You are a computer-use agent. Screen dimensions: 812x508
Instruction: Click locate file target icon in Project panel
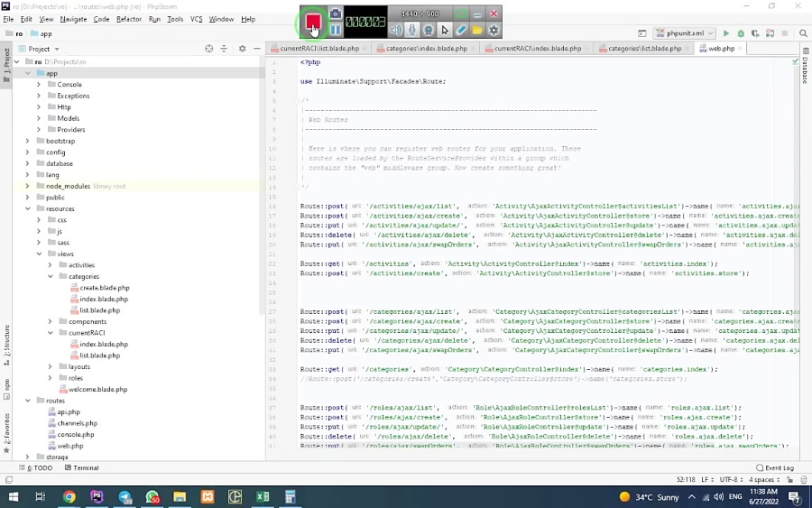(209, 49)
